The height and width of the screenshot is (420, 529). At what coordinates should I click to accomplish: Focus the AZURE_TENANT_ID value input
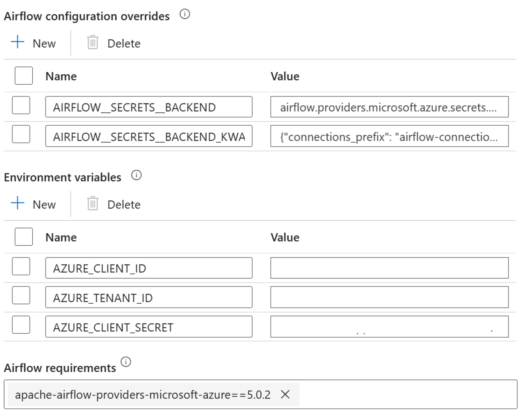pyautogui.click(x=389, y=297)
